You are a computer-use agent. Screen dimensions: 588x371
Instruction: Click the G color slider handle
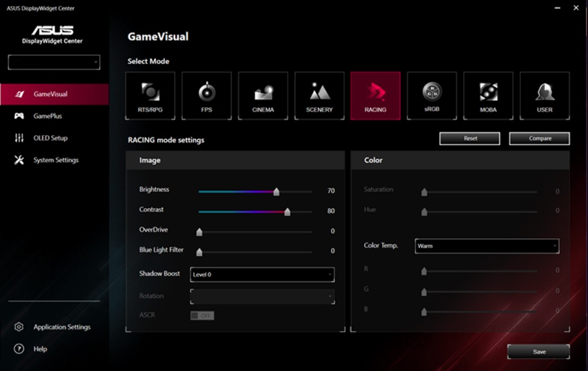[x=424, y=292]
